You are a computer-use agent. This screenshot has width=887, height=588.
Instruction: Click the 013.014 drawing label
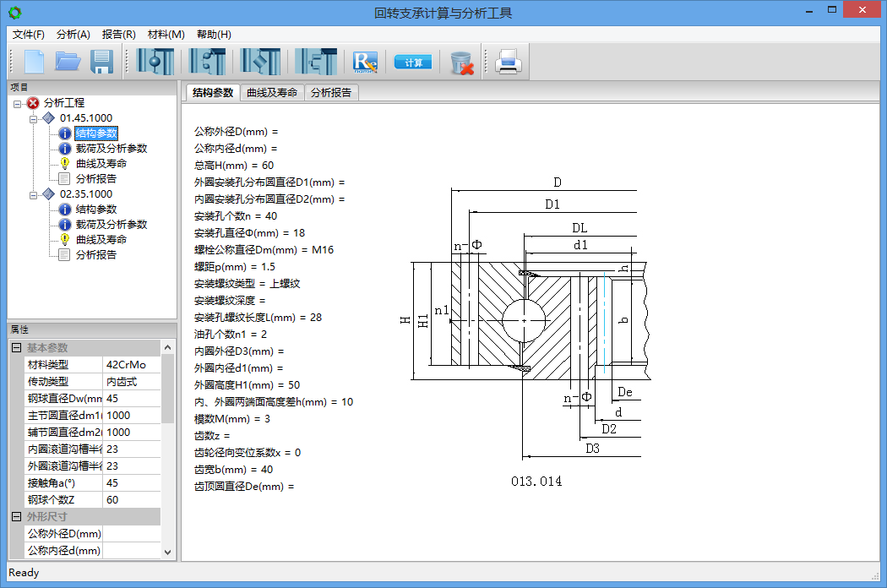[x=536, y=482]
